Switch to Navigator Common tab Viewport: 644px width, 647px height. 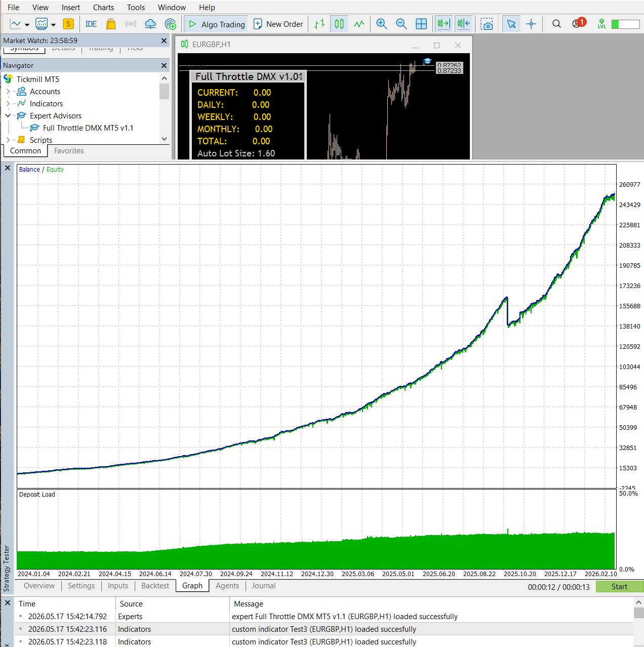(25, 151)
